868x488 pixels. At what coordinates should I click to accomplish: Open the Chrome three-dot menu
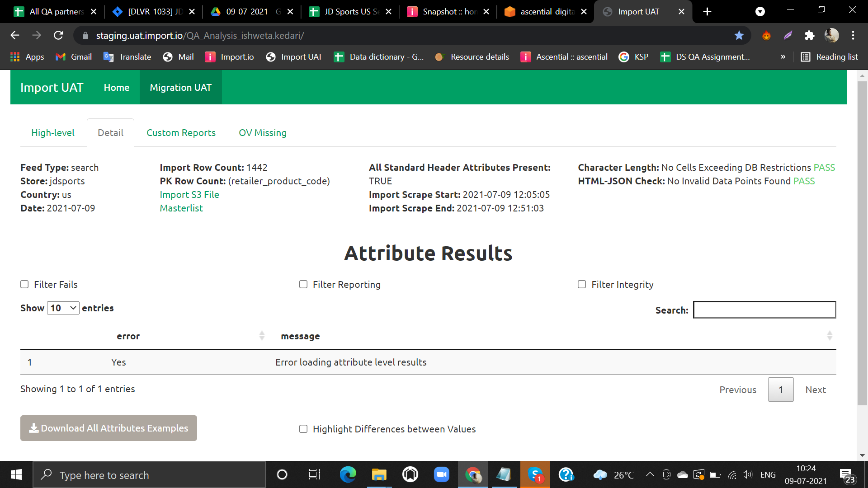point(853,35)
